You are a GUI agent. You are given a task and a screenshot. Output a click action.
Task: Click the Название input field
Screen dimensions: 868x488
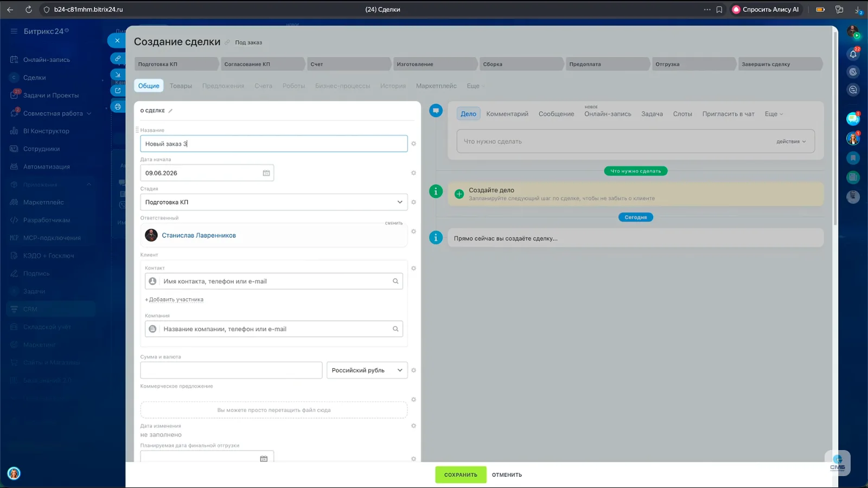click(x=274, y=144)
